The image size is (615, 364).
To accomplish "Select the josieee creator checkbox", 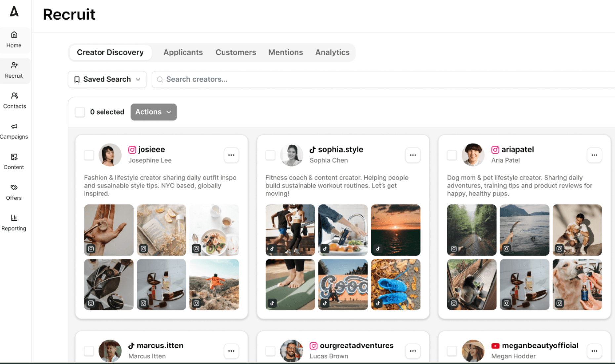I will tap(89, 155).
